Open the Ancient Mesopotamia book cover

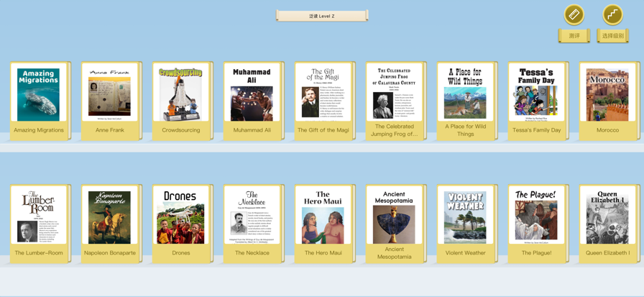click(x=394, y=215)
